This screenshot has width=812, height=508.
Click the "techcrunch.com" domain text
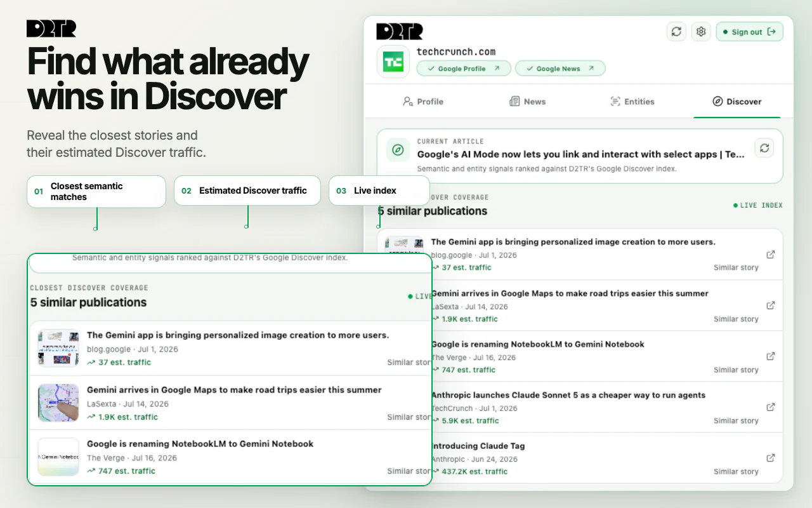pyautogui.click(x=456, y=52)
